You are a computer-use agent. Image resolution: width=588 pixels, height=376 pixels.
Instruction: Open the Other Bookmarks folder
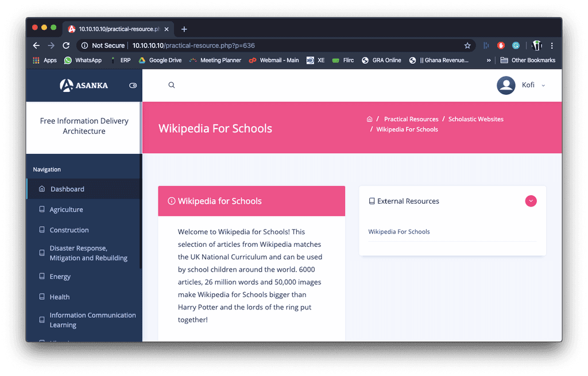[x=528, y=60]
